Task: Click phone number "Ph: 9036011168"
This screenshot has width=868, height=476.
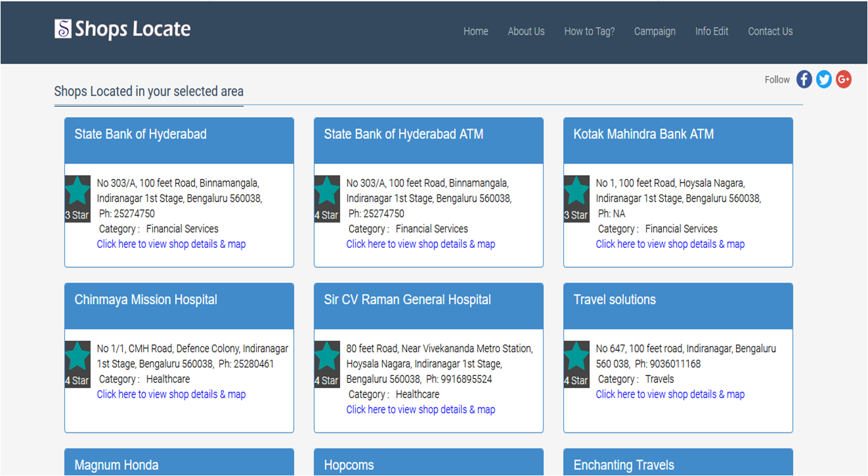Action: tap(668, 364)
